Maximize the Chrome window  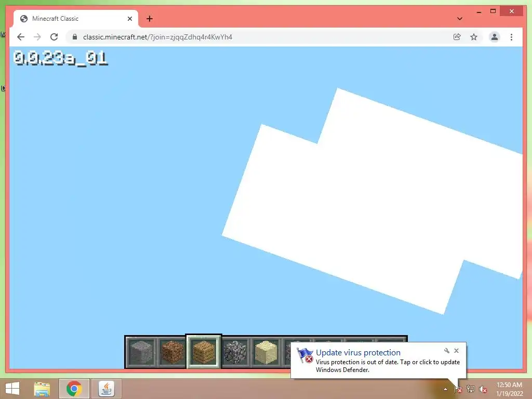493,11
